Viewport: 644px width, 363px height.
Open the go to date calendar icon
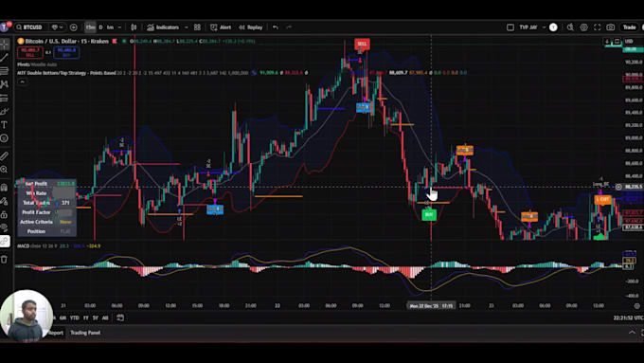point(120,318)
